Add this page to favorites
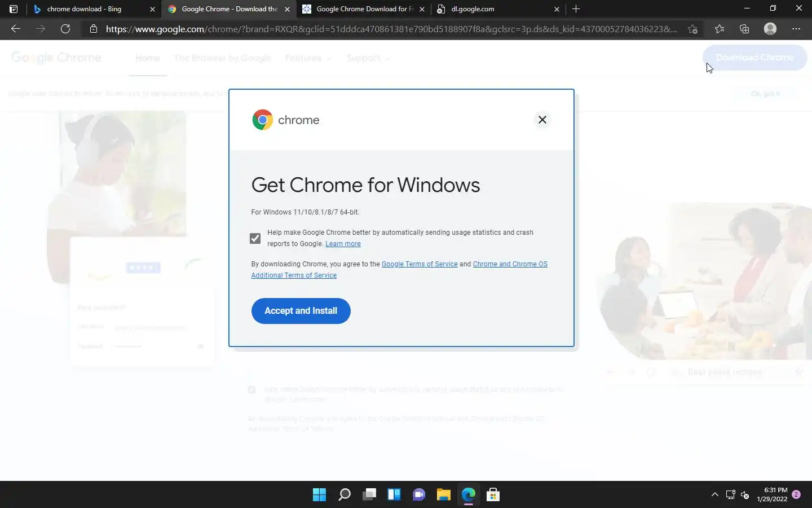Image resolution: width=812 pixels, height=508 pixels. click(x=693, y=29)
